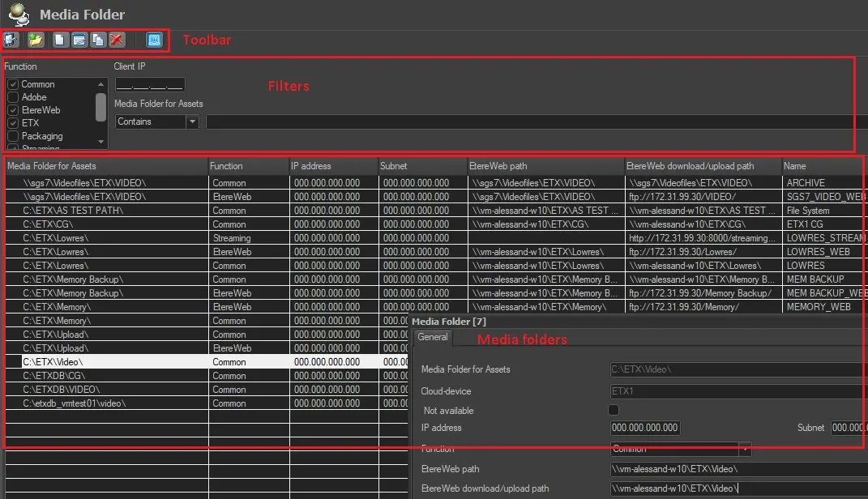
Task: Click the edit record toolbar icon
Action: click(x=79, y=40)
